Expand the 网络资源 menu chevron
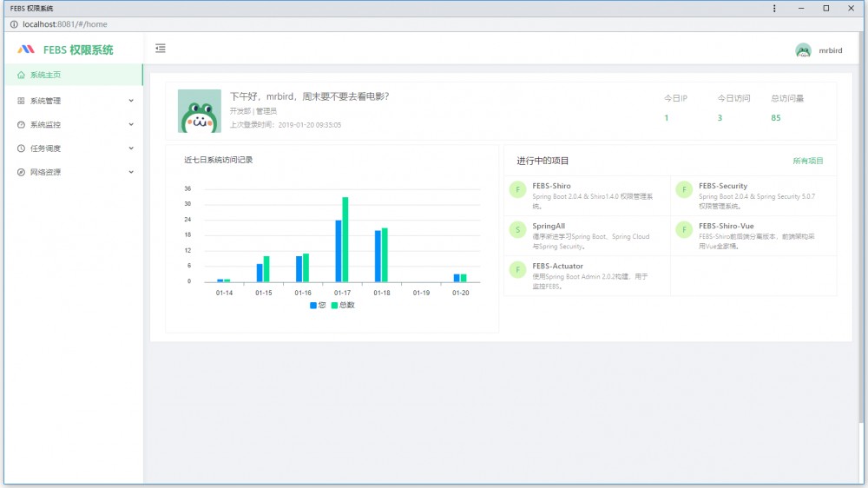The image size is (868, 488). tap(131, 172)
